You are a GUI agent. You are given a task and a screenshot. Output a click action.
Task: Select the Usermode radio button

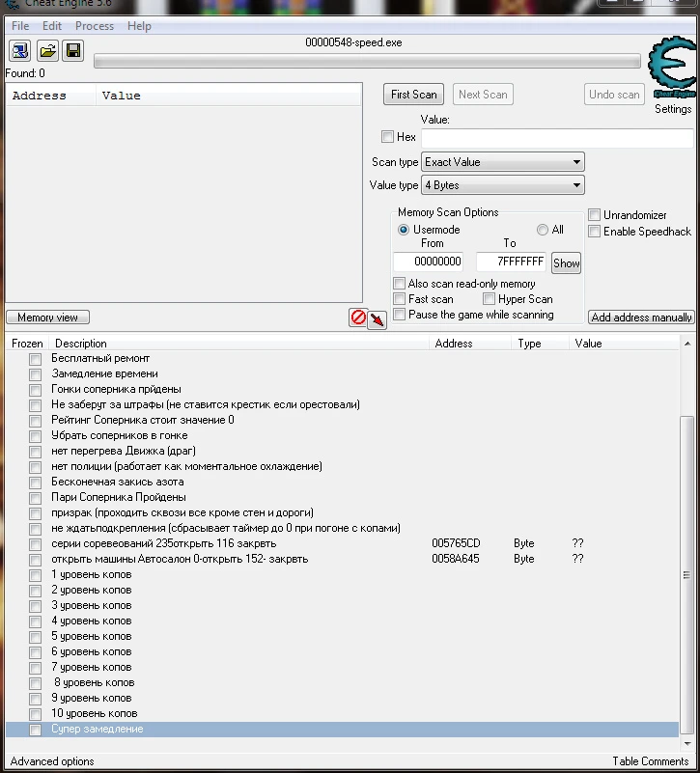point(403,230)
